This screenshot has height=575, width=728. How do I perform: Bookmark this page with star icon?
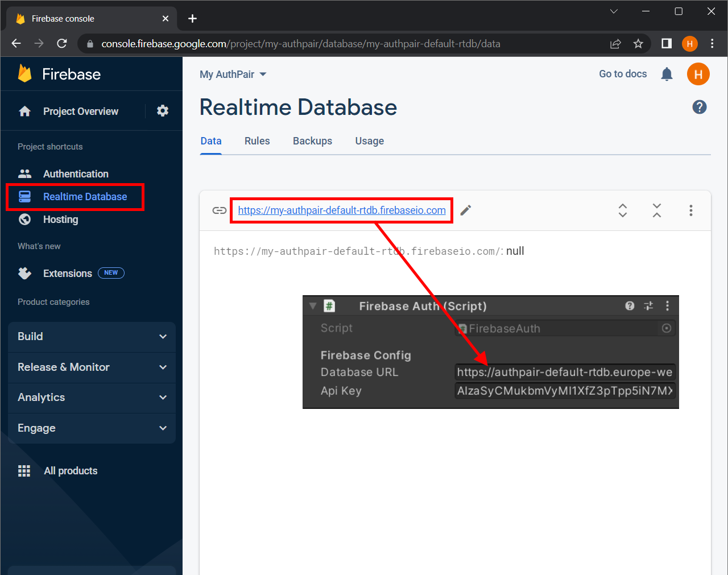(638, 44)
